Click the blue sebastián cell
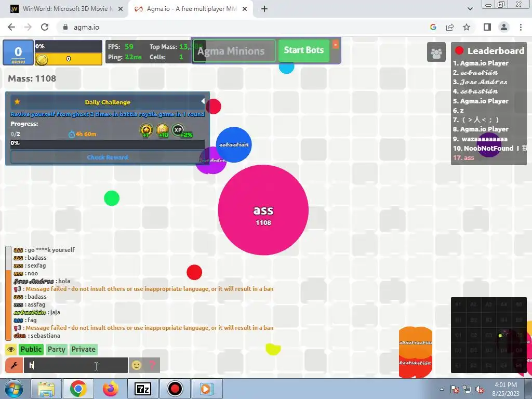Image resolution: width=532 pixels, height=399 pixels. pyautogui.click(x=234, y=144)
